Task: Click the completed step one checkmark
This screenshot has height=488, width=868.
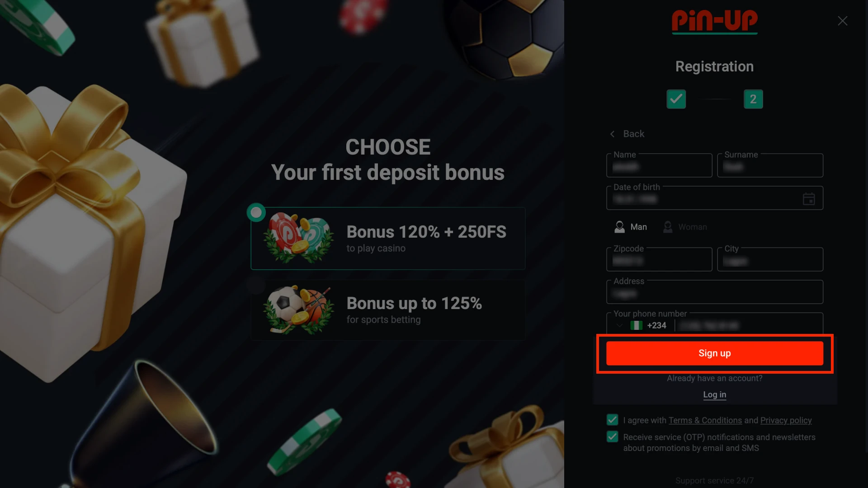Action: click(x=676, y=99)
